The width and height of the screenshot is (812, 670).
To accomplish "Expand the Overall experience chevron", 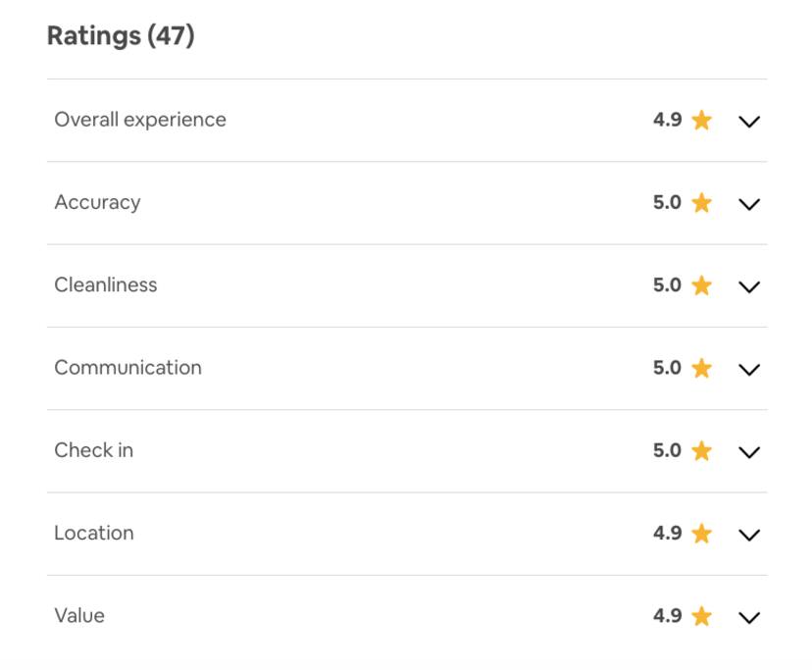I will 749,122.
